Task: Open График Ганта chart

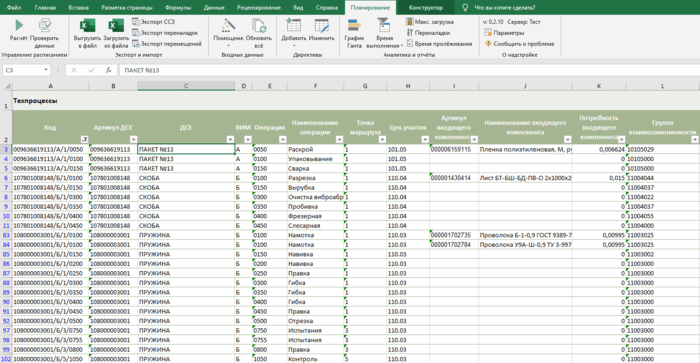Action: coord(354,33)
